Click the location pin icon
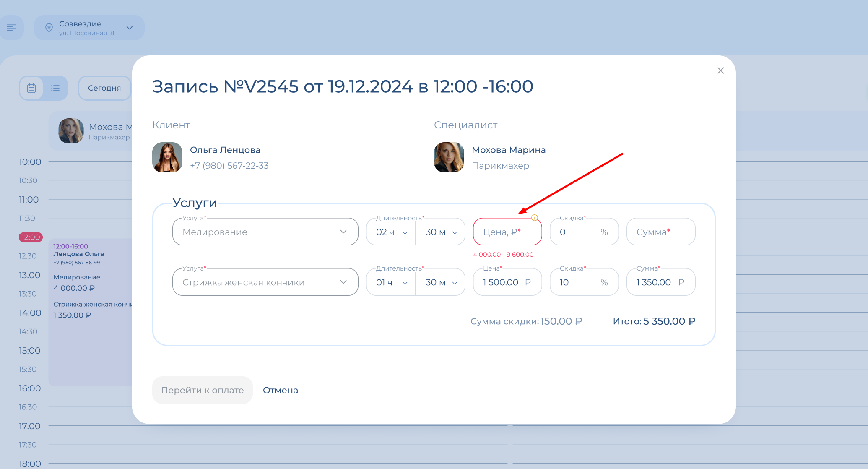This screenshot has height=469, width=868. [x=49, y=28]
